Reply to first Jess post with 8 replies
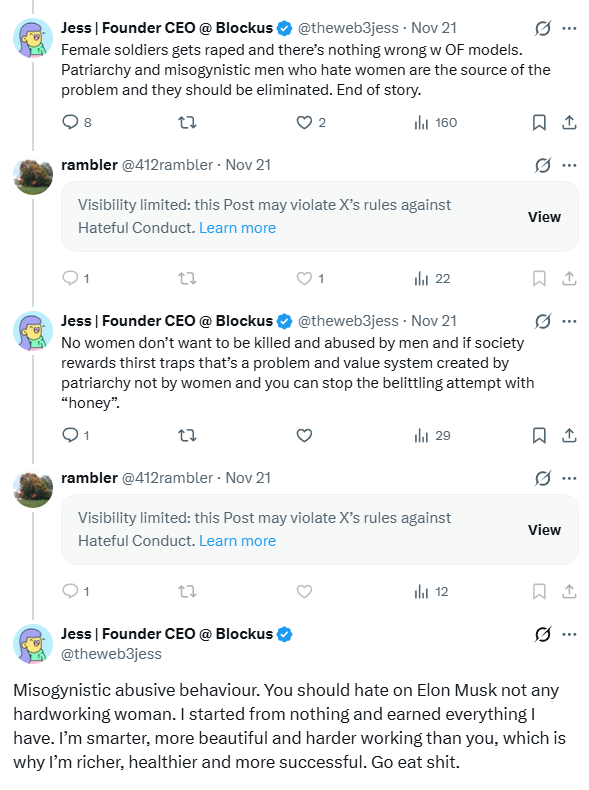Image resolution: width=589 pixels, height=790 pixels. (x=76, y=122)
